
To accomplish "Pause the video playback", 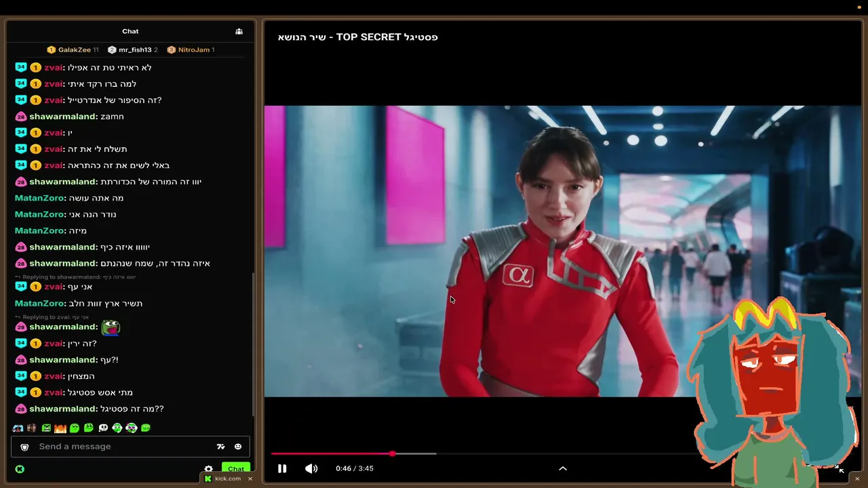I will [282, 468].
